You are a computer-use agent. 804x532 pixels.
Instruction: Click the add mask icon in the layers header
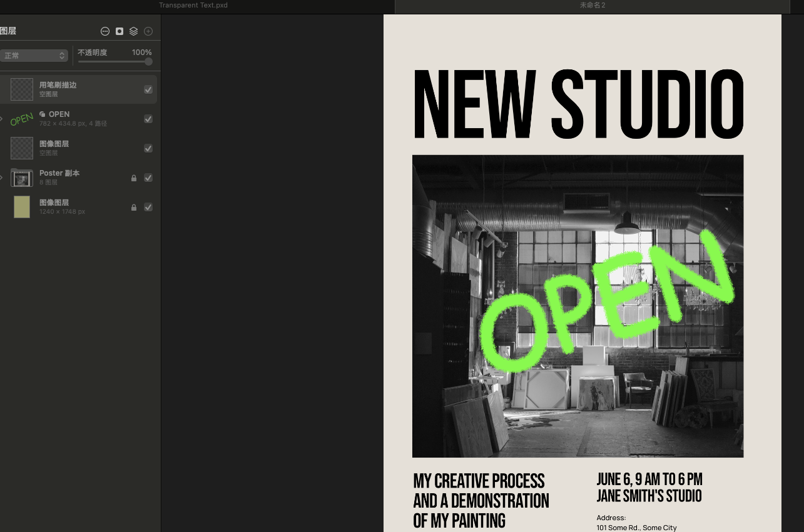(120, 31)
